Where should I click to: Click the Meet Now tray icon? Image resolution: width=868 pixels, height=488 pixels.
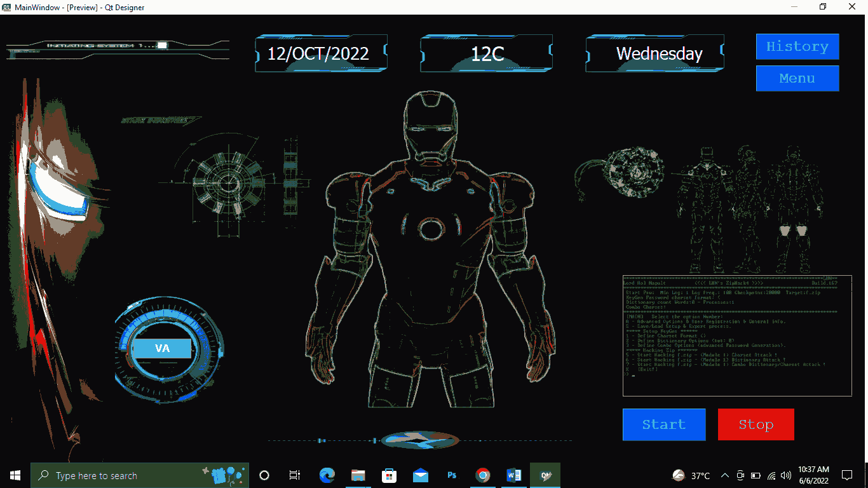[740, 475]
